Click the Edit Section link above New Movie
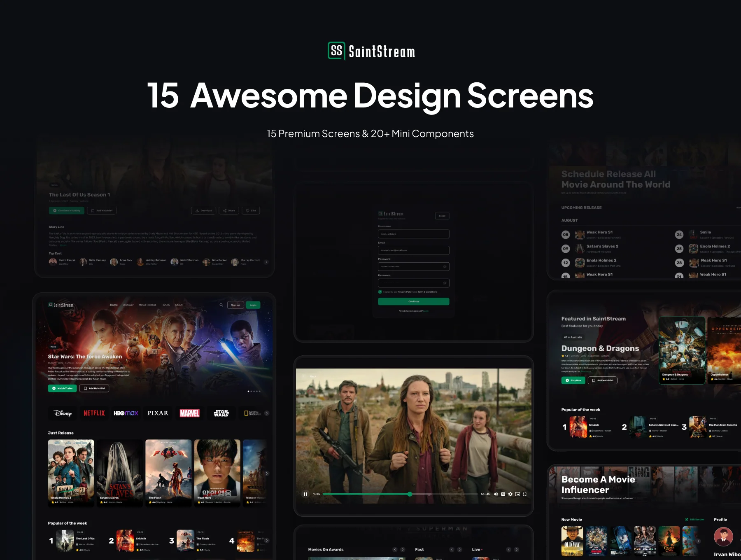741x560 pixels. click(x=694, y=520)
